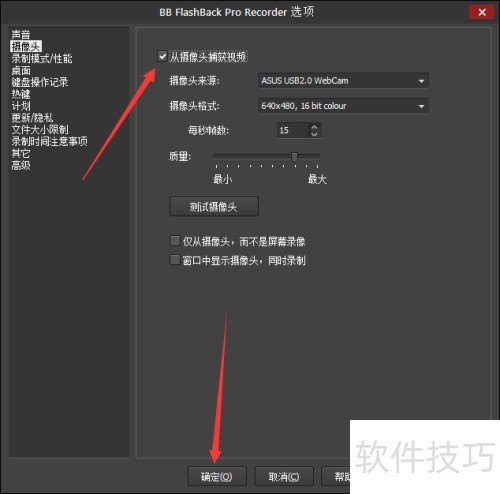Select 文件大小限制 in the sidebar list

pos(40,129)
